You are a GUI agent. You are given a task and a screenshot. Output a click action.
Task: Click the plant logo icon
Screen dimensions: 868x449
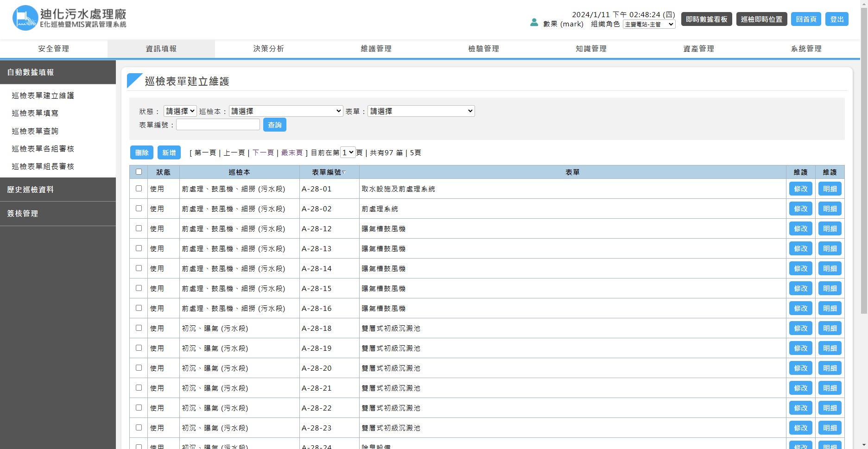click(x=25, y=18)
